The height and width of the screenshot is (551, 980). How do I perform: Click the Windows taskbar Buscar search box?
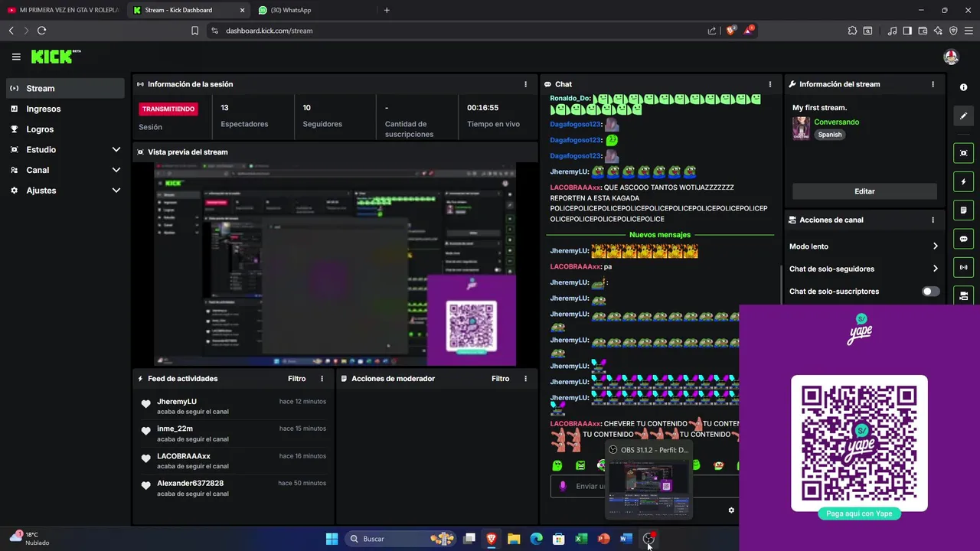(x=400, y=539)
